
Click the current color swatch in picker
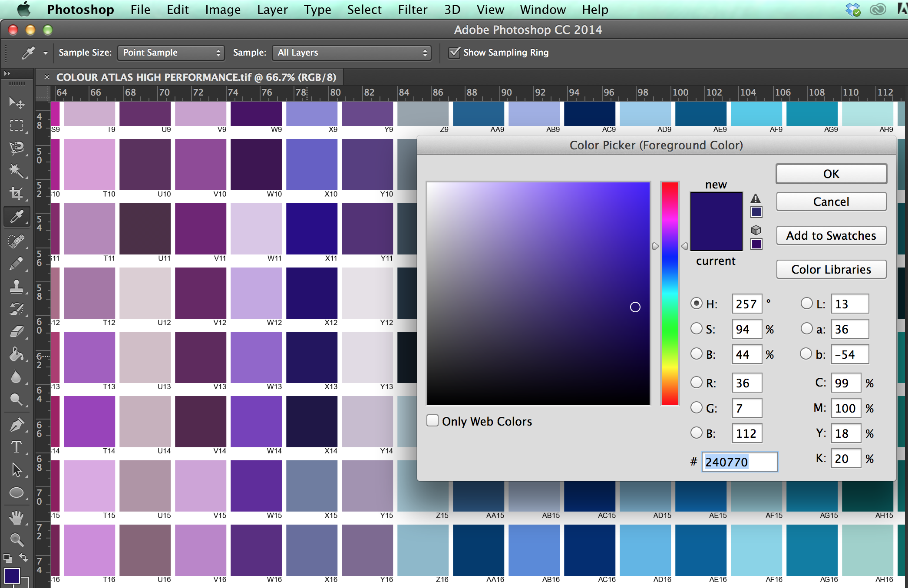click(x=716, y=236)
